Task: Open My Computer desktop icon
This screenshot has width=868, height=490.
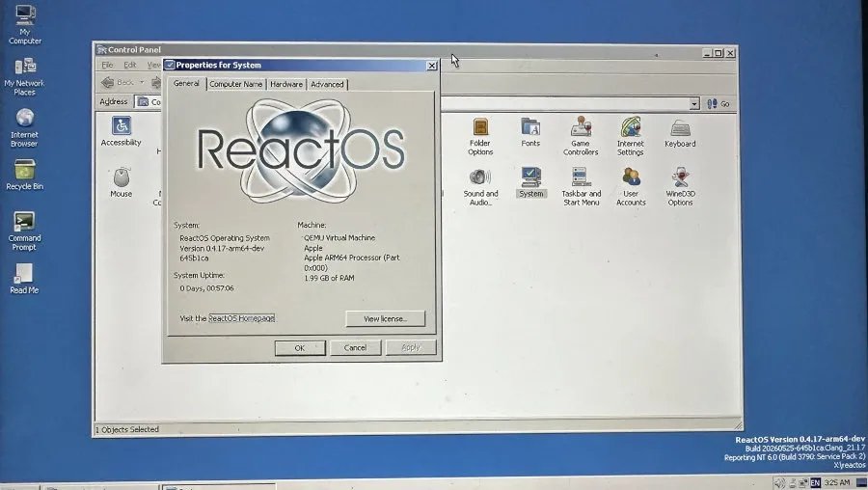Action: [x=25, y=24]
